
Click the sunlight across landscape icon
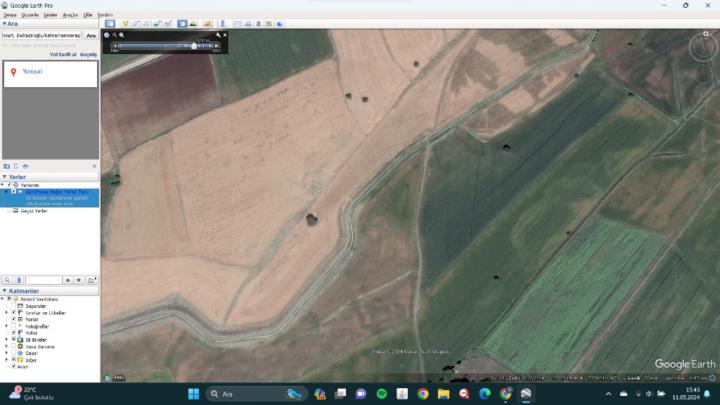pyautogui.click(x=193, y=23)
